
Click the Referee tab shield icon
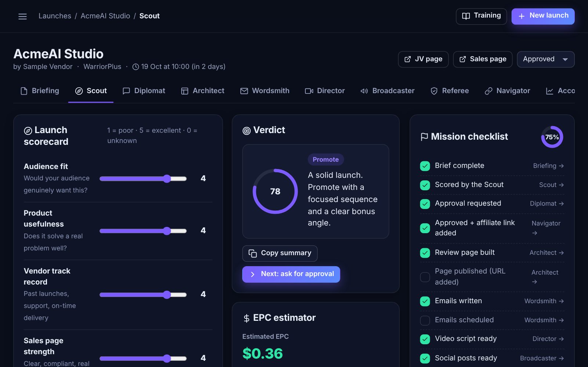434,91
